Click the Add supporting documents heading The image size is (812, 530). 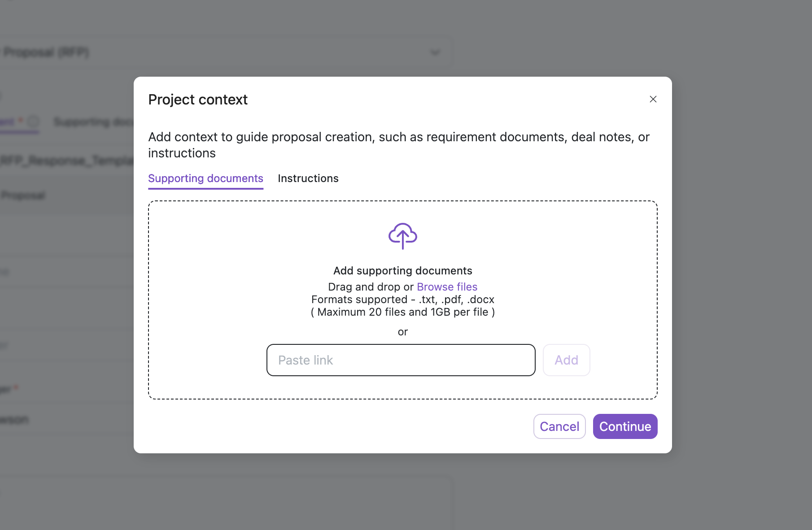403,271
